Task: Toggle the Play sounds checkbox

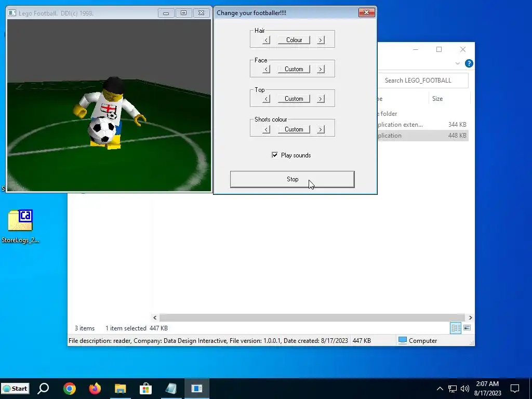Action: click(274, 155)
